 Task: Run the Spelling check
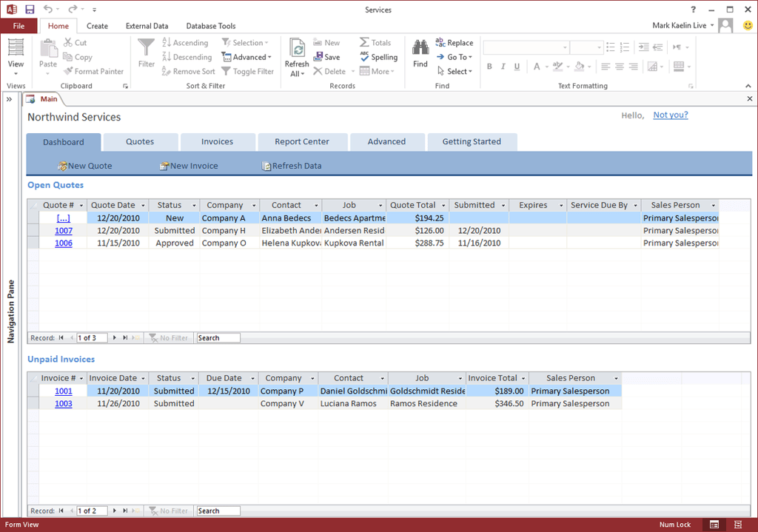[x=378, y=57]
